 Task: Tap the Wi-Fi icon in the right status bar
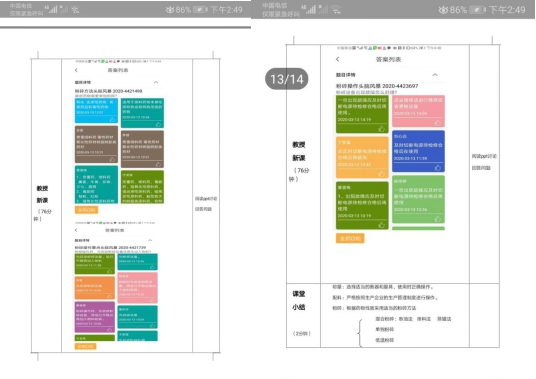(336, 9)
